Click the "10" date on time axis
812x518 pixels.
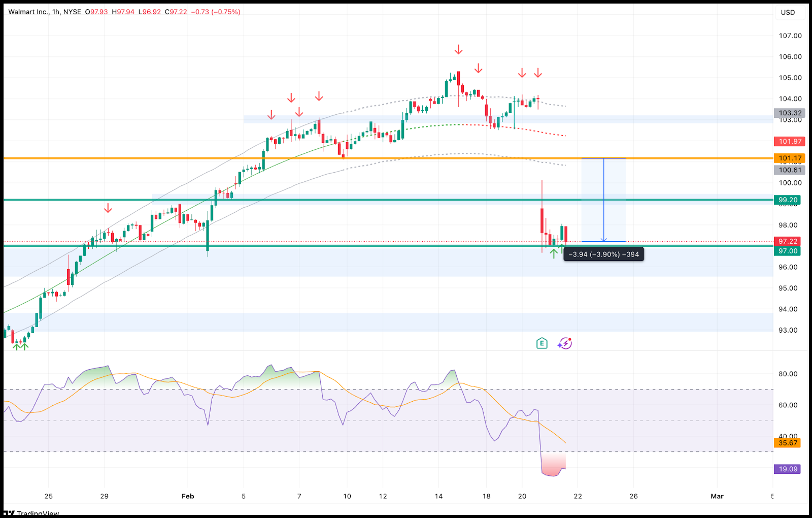click(347, 496)
